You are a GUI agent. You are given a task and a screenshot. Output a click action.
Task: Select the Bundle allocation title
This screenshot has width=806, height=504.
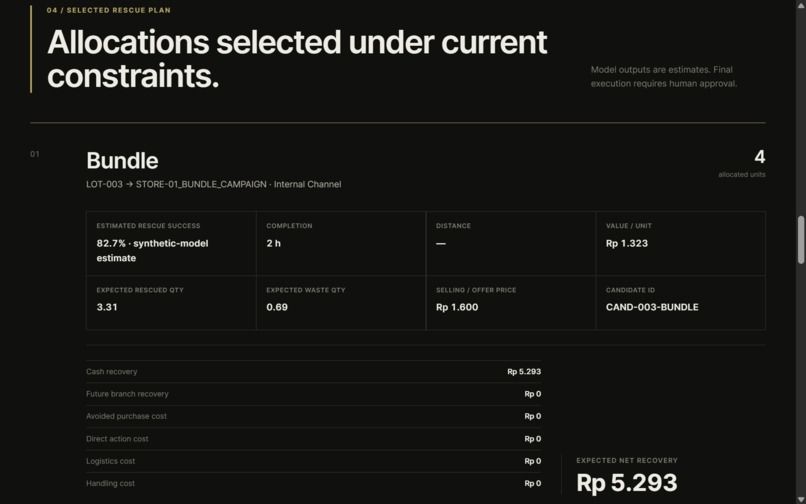click(x=122, y=160)
